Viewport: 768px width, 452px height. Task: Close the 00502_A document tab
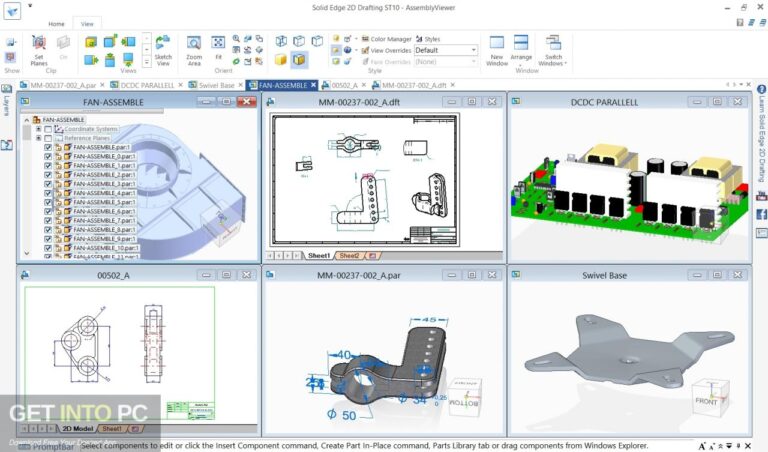363,85
